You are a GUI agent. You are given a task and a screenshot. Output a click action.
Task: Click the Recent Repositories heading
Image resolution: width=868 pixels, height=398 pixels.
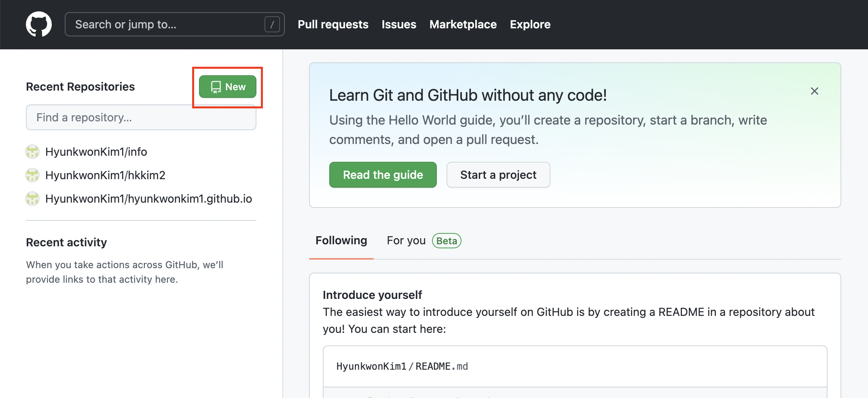click(80, 87)
